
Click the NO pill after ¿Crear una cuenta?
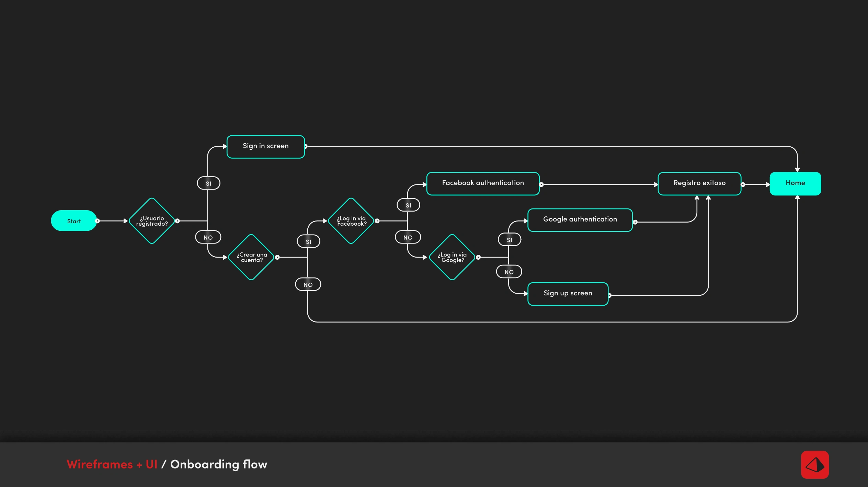308,284
